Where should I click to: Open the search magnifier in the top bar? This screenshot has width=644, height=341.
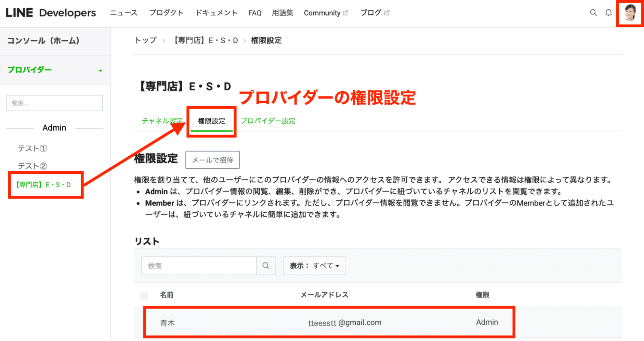[x=593, y=13]
